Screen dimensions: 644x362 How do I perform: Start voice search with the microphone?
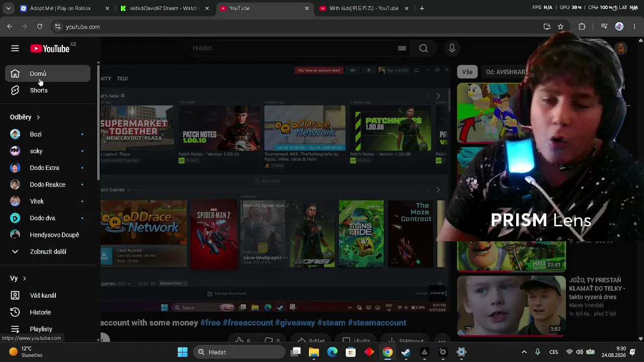click(452, 48)
